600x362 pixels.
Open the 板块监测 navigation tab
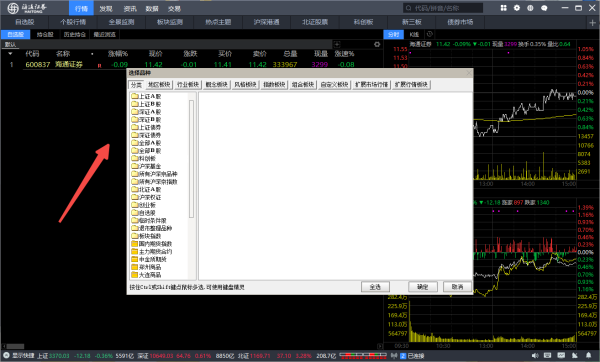170,22
